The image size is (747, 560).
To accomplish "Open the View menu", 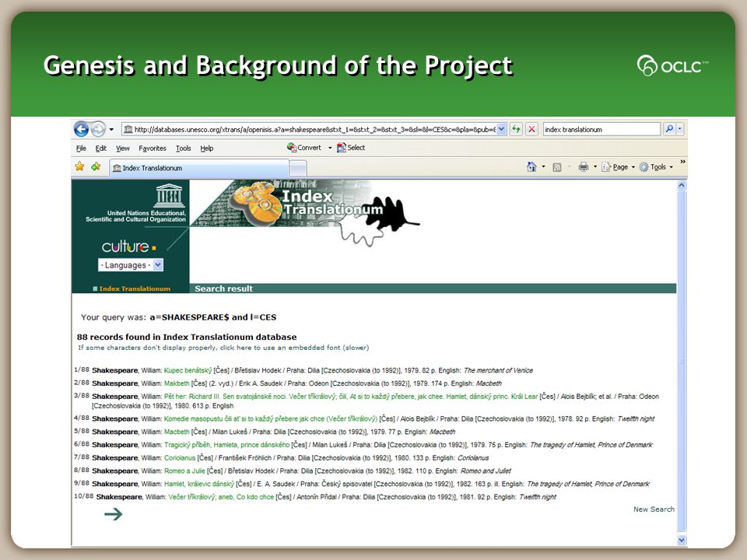I will click(x=122, y=149).
